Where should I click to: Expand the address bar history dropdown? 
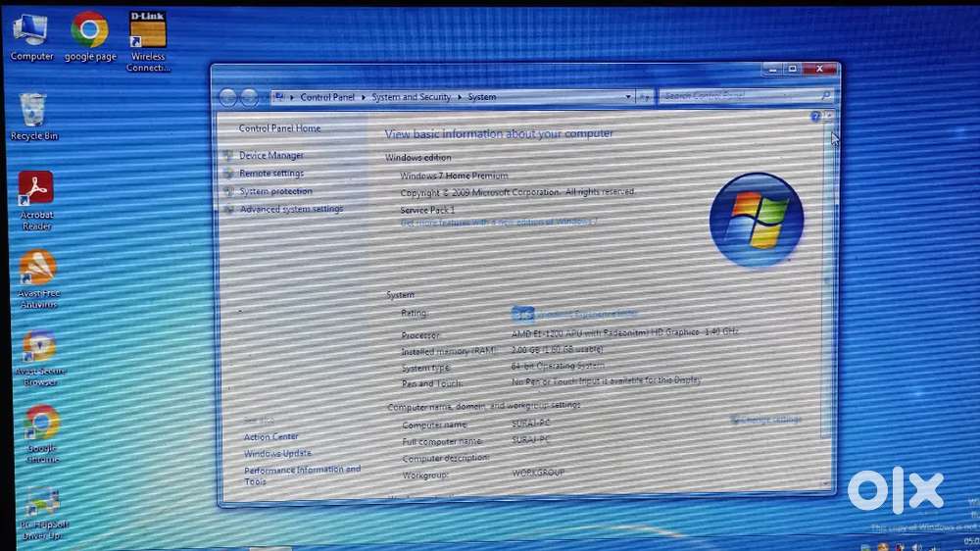(x=628, y=97)
